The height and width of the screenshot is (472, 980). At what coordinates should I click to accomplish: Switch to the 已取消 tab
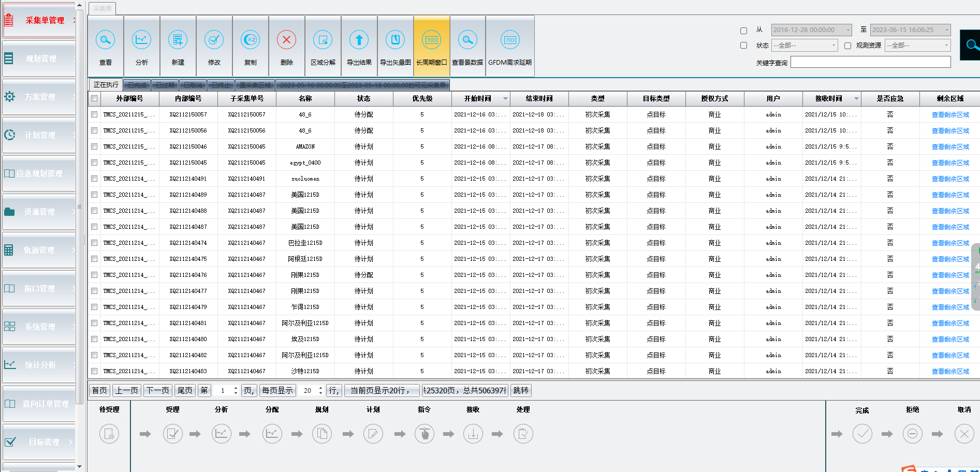pos(193,85)
